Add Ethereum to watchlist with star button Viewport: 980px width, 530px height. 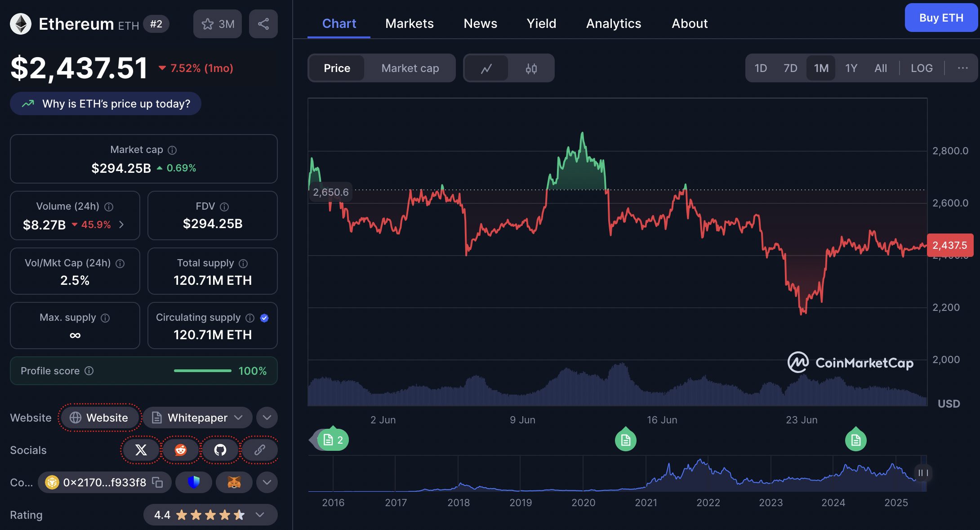point(218,24)
